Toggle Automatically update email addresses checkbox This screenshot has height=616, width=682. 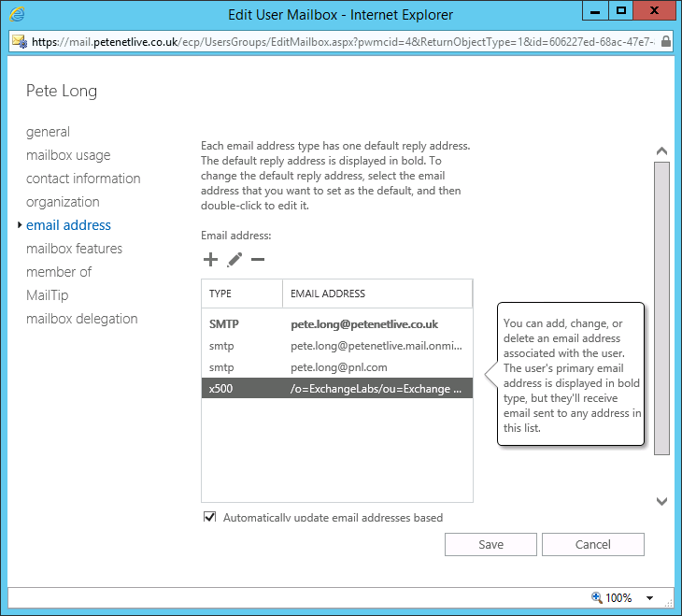click(x=210, y=517)
